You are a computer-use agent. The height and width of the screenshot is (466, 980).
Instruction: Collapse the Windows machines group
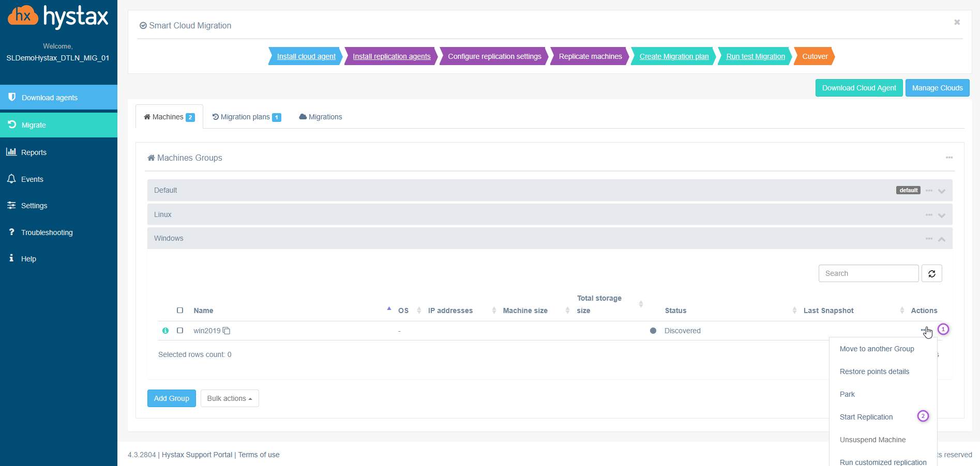942,239
